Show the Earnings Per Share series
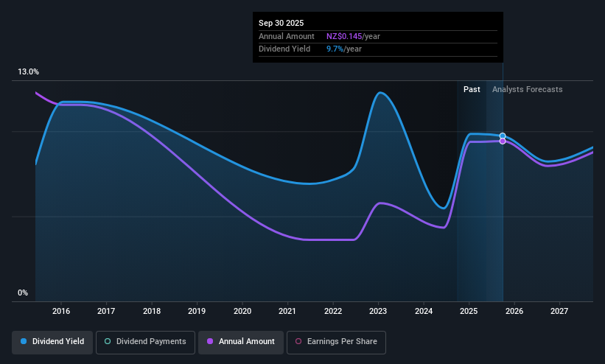Screen dimensions: 605x364 (x=336, y=342)
